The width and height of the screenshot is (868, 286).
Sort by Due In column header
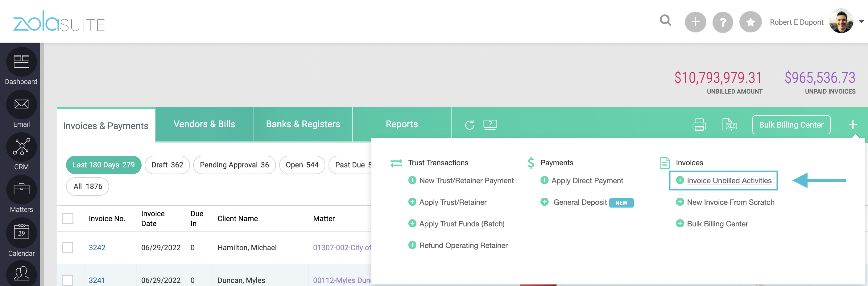(196, 218)
